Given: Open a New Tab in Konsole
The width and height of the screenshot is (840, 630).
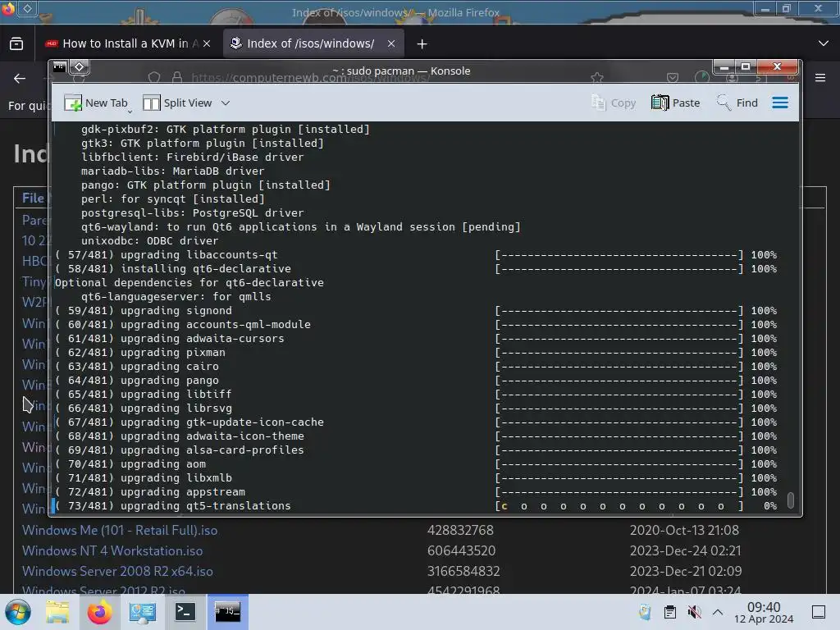Looking at the screenshot, I should [x=96, y=103].
